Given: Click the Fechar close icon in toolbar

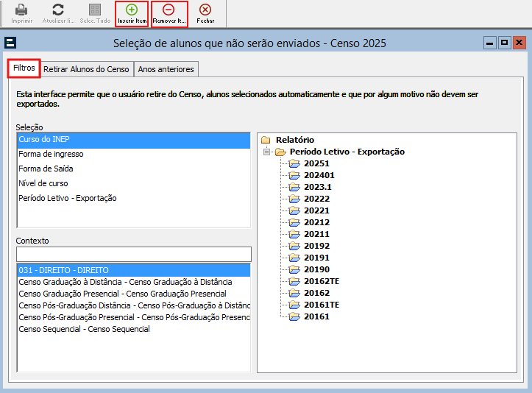Looking at the screenshot, I should point(205,10).
